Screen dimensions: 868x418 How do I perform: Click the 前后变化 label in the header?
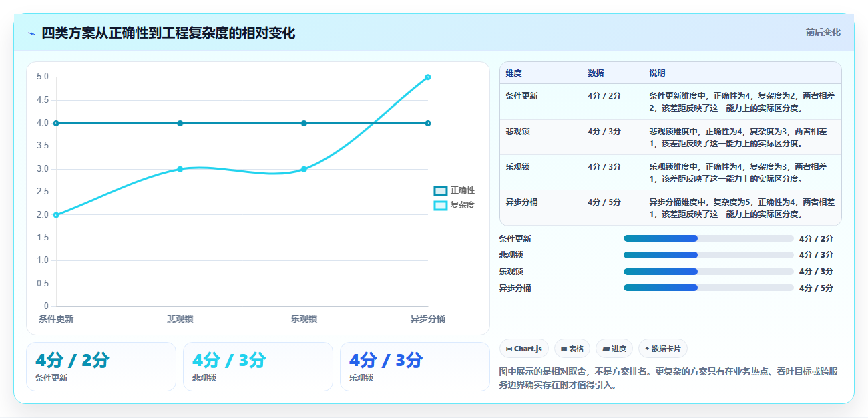(823, 32)
